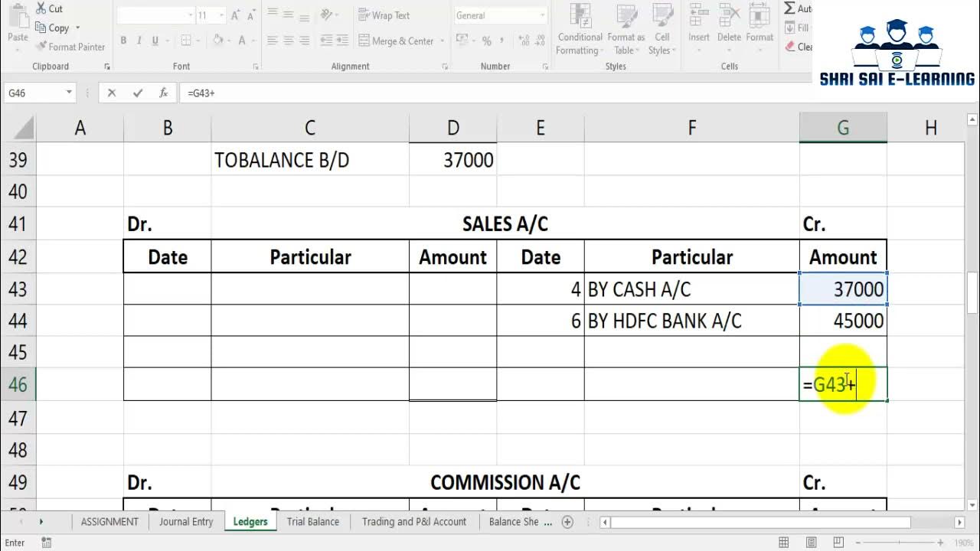
Task: Add a new sheet with plus button
Action: pyautogui.click(x=567, y=522)
